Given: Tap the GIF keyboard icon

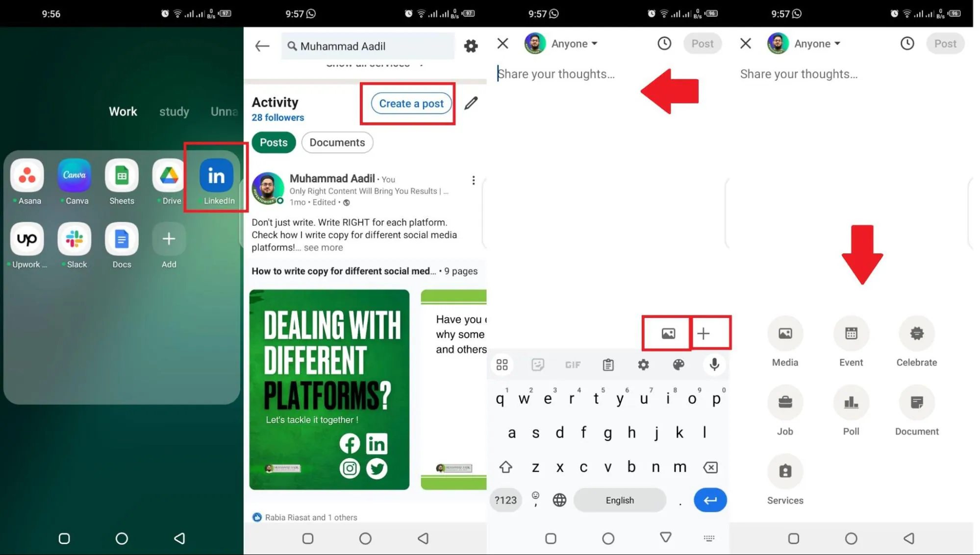Looking at the screenshot, I should pos(573,364).
